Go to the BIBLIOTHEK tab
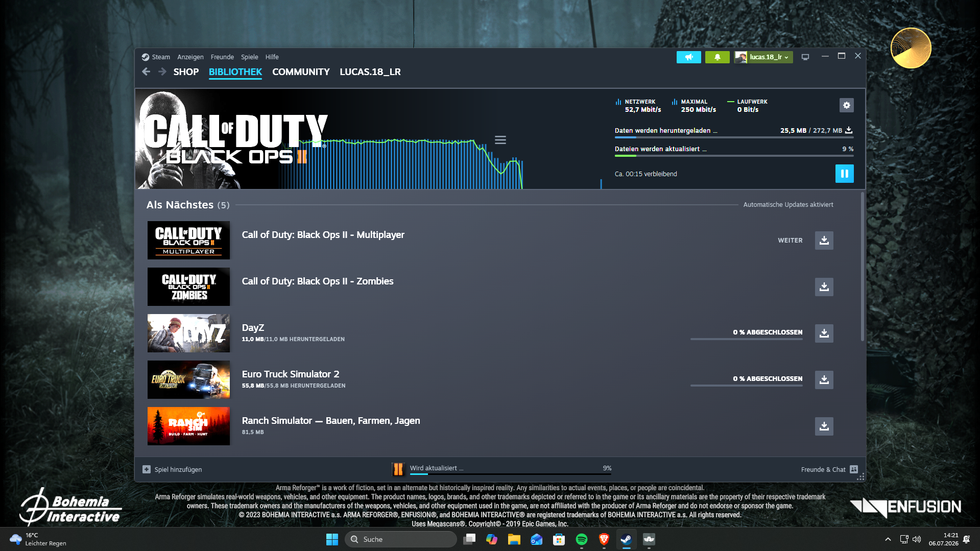Screen dimensions: 980x551 coord(235,72)
